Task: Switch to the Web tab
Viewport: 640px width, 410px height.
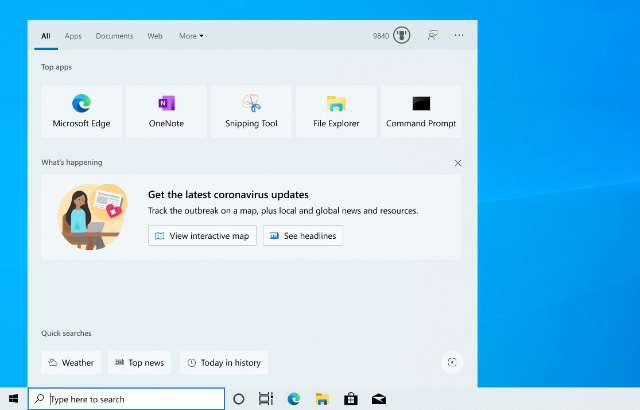Action: click(155, 36)
